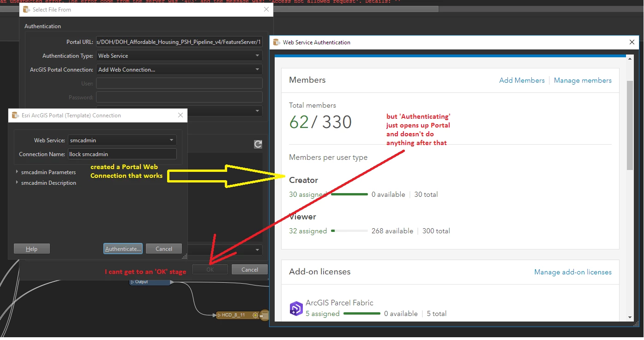Viewport: 644px width, 340px height.
Task: Open the Authentication Type dropdown
Action: coord(179,56)
